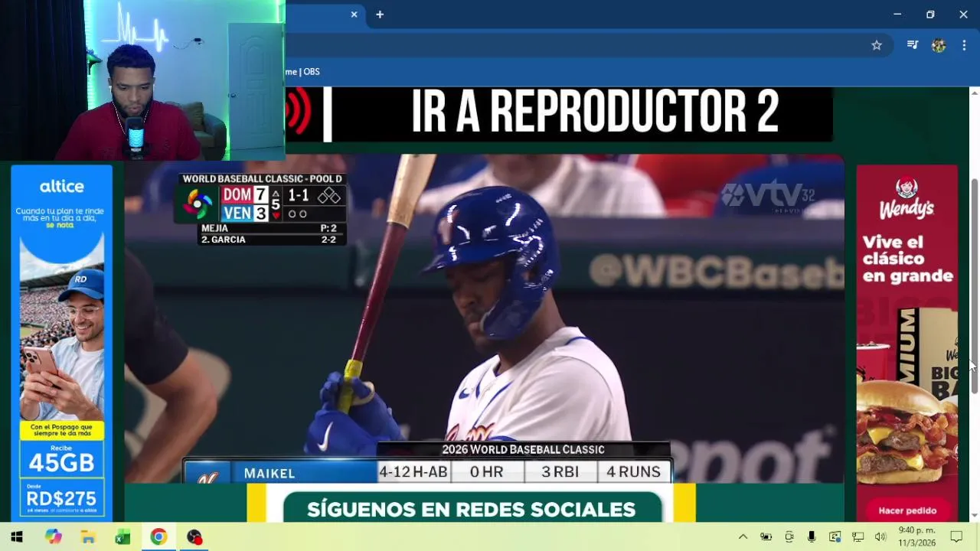The height and width of the screenshot is (551, 980).
Task: Click the network tray icon
Action: tap(858, 536)
